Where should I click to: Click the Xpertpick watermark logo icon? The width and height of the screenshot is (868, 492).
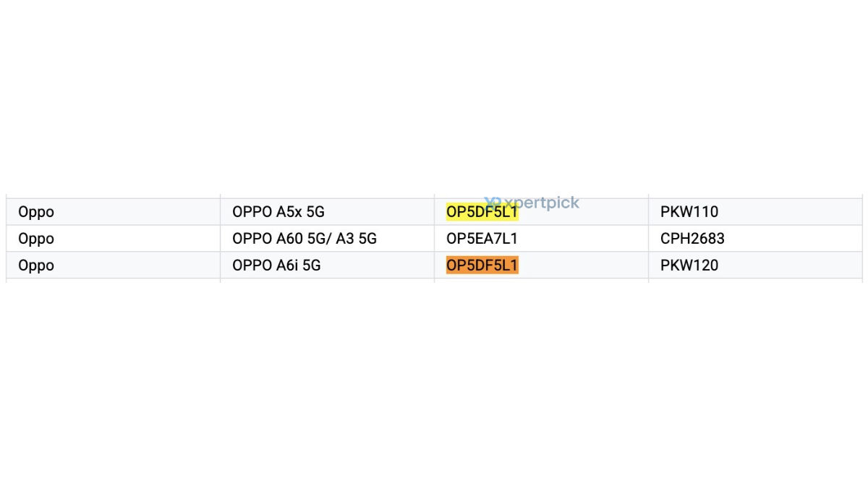tap(493, 203)
